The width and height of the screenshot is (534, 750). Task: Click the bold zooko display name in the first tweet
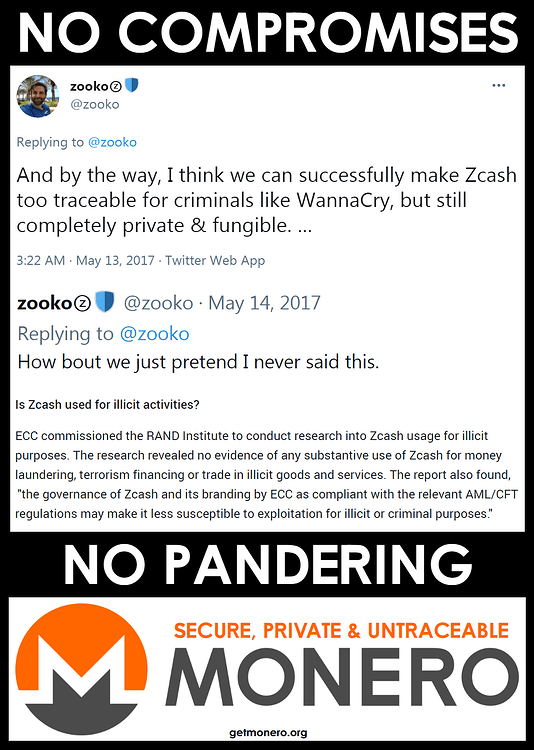pyautogui.click(x=89, y=87)
